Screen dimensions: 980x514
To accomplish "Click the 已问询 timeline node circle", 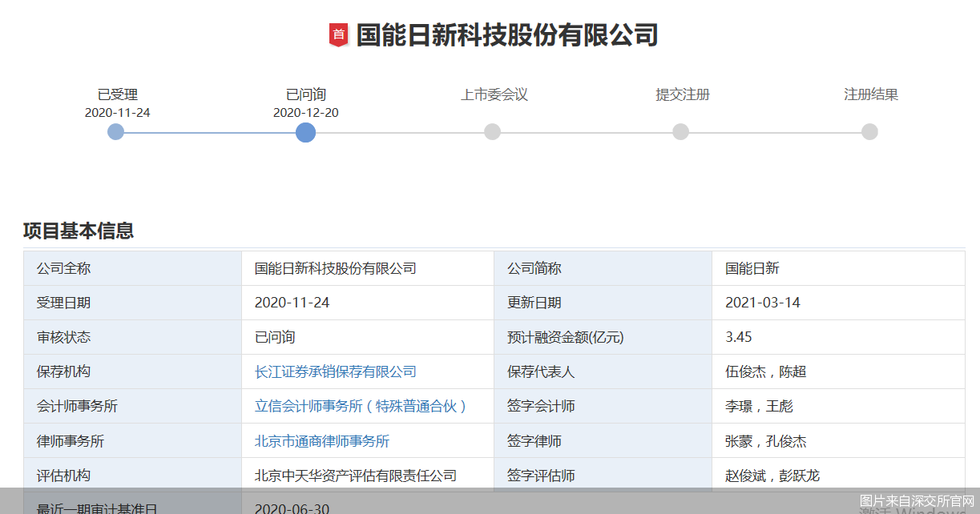I will click(305, 132).
